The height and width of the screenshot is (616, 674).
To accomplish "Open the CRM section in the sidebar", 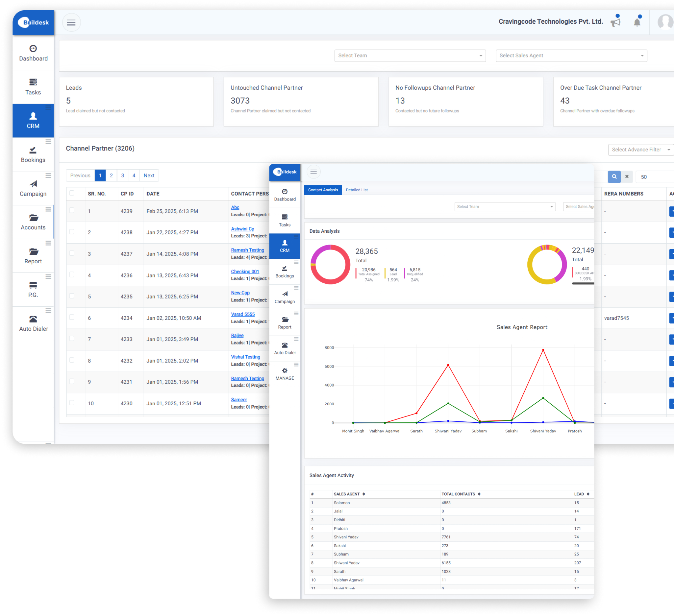I will tap(33, 120).
